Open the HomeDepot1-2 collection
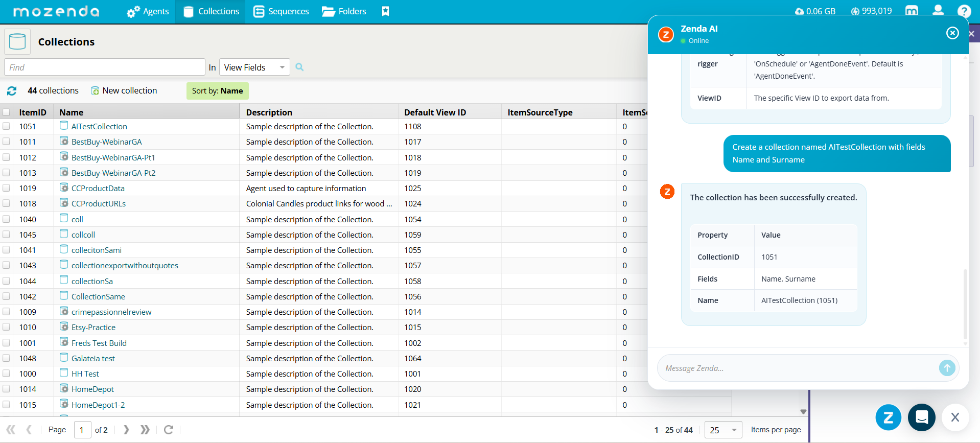This screenshot has width=980, height=443. pyautogui.click(x=98, y=405)
